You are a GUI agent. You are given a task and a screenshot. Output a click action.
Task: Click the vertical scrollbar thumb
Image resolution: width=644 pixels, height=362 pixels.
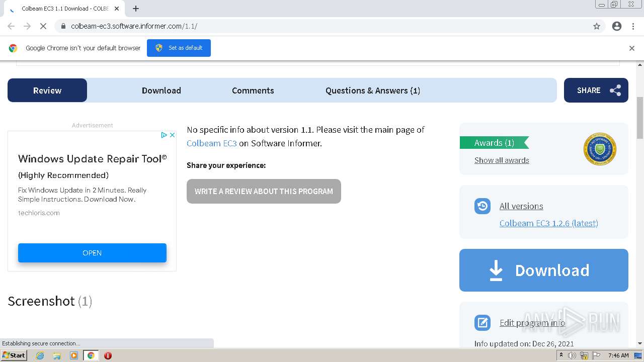pyautogui.click(x=640, y=118)
